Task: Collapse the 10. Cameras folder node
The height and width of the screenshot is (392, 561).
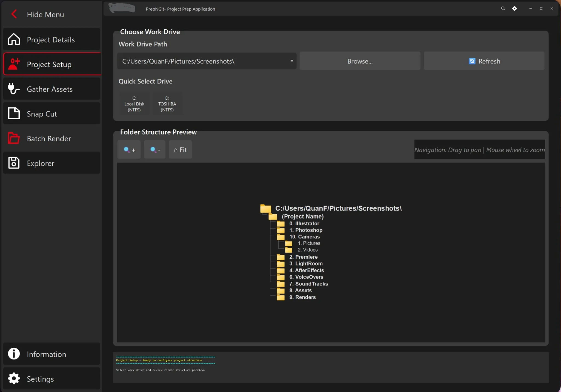Action: [280, 237]
